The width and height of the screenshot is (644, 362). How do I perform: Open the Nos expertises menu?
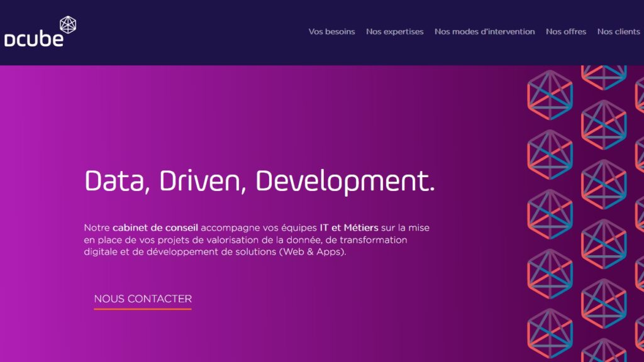(x=395, y=31)
